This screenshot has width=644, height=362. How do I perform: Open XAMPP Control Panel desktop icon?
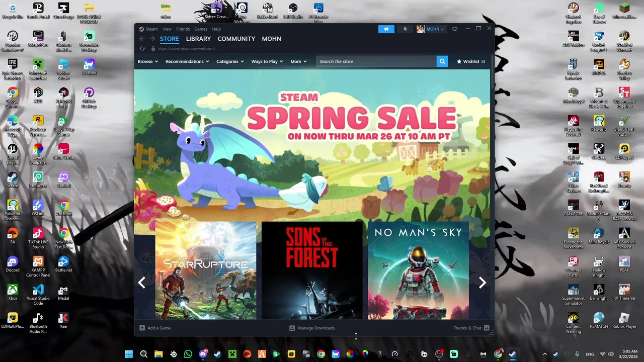pos(38,266)
